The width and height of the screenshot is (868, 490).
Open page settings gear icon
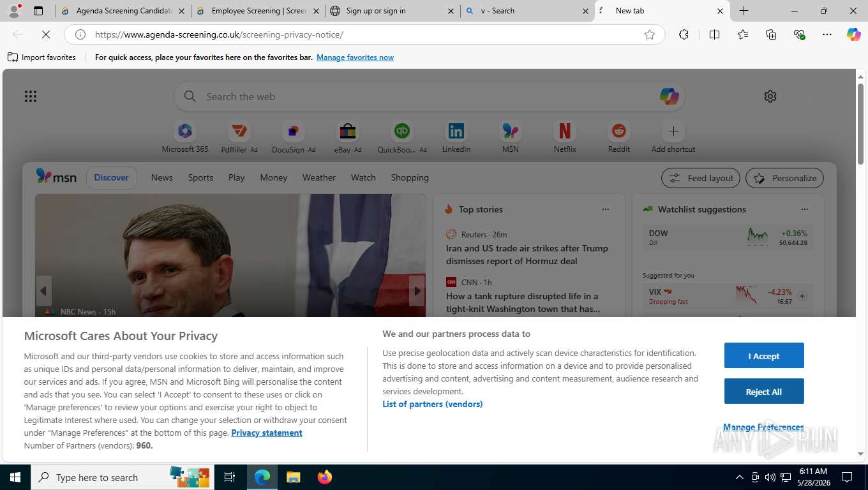pyautogui.click(x=770, y=96)
